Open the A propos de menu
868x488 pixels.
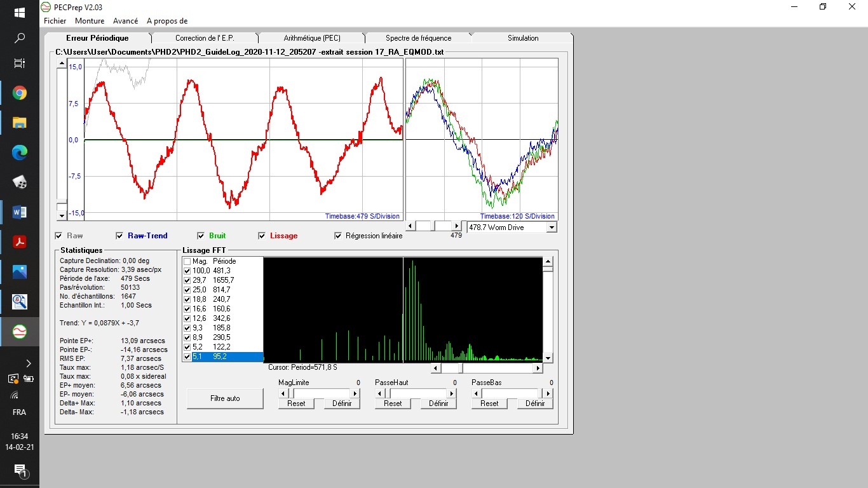click(167, 21)
